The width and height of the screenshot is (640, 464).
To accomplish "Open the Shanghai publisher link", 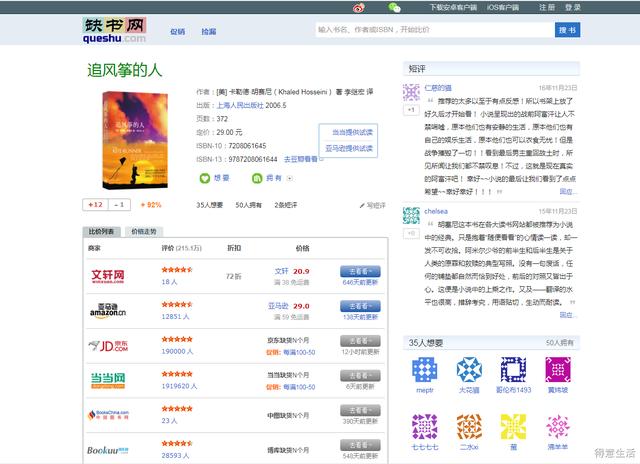I will [x=240, y=105].
